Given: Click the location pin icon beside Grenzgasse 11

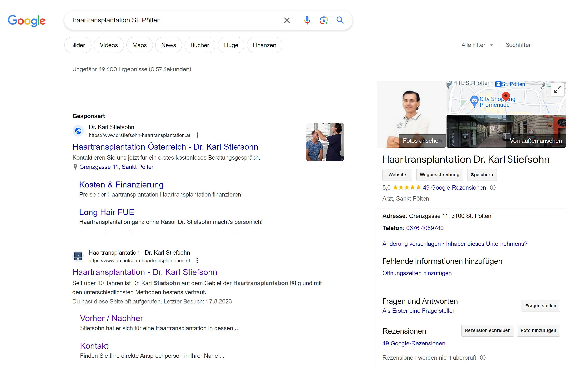Looking at the screenshot, I should (x=75, y=167).
